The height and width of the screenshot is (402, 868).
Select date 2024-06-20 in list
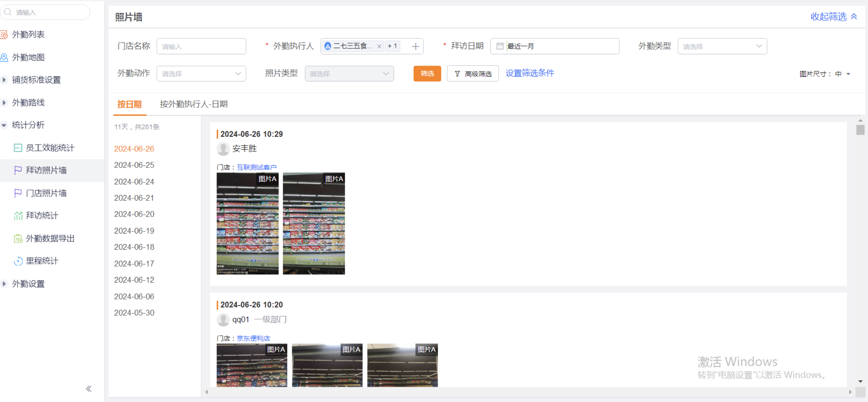point(134,214)
